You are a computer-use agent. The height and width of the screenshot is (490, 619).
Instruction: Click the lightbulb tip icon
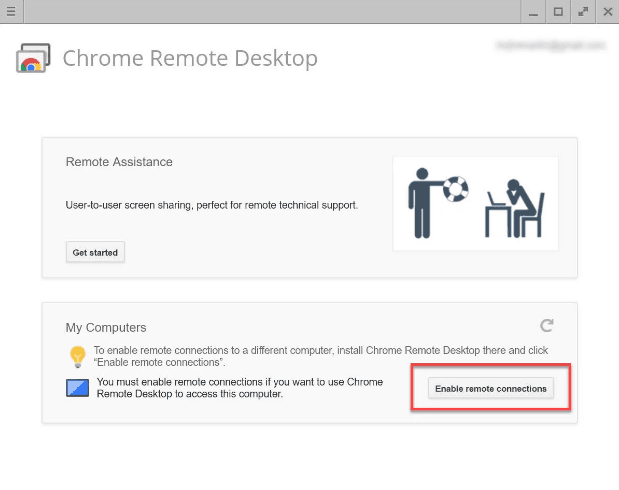pyautogui.click(x=77, y=357)
